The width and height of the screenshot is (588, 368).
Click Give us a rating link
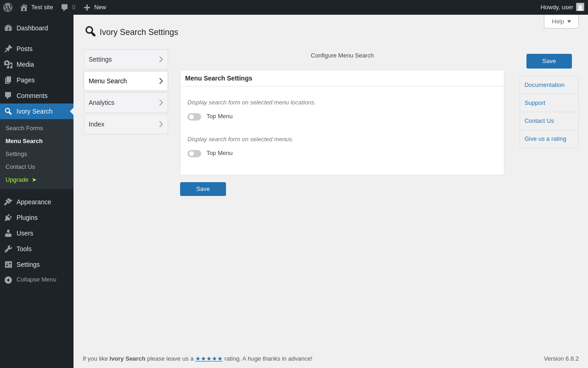(545, 139)
